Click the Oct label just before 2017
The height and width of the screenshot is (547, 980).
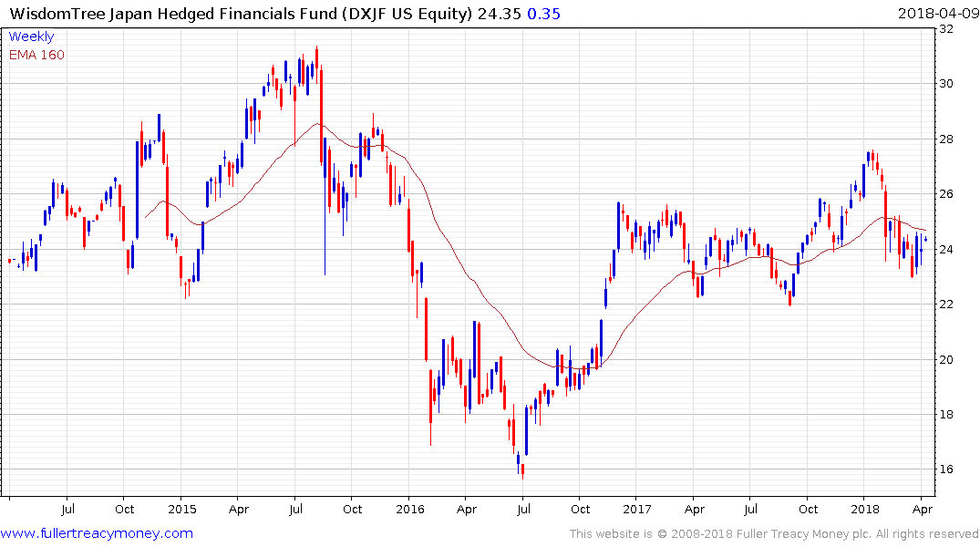[581, 509]
